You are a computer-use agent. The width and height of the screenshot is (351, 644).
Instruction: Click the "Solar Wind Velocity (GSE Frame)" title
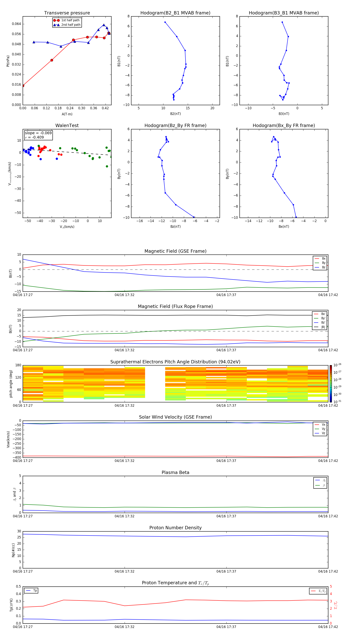[x=175, y=417]
